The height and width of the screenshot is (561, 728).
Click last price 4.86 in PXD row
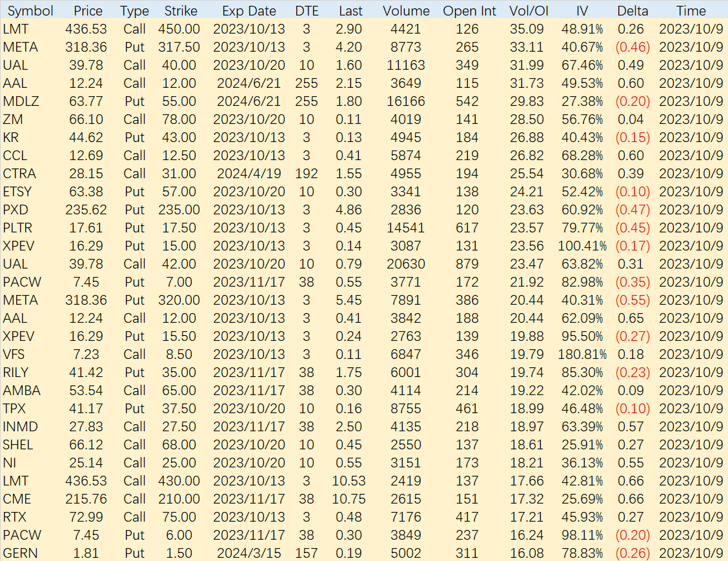click(x=349, y=210)
